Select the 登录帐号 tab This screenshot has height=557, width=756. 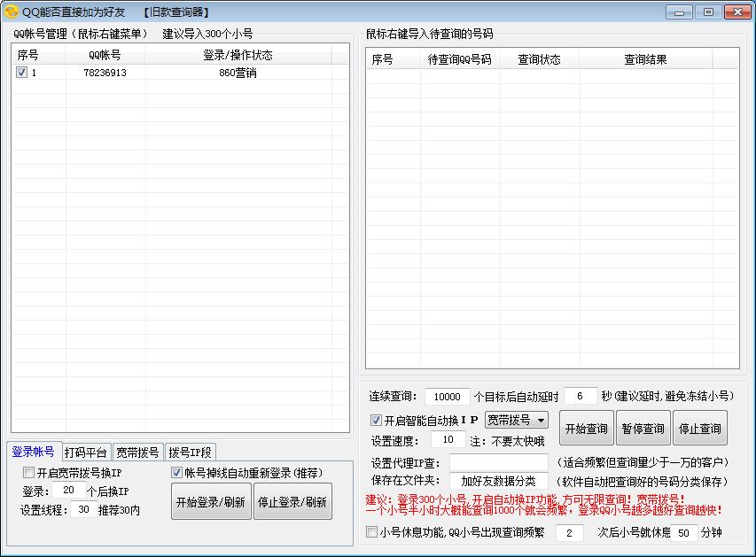(34, 452)
